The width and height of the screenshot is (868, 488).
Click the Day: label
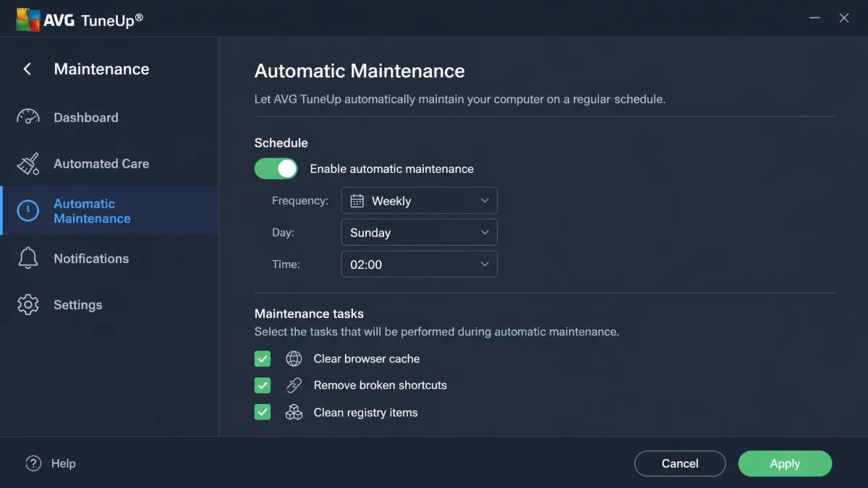point(284,233)
